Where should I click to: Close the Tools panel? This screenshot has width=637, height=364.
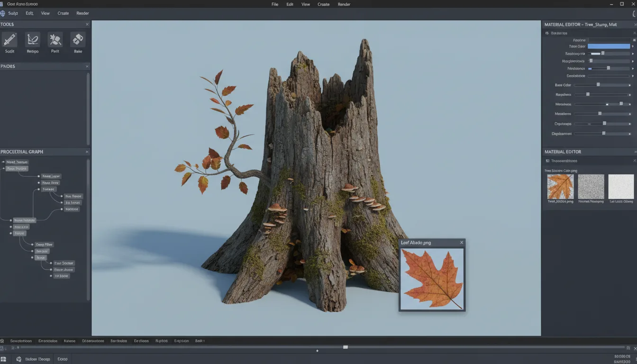point(87,24)
